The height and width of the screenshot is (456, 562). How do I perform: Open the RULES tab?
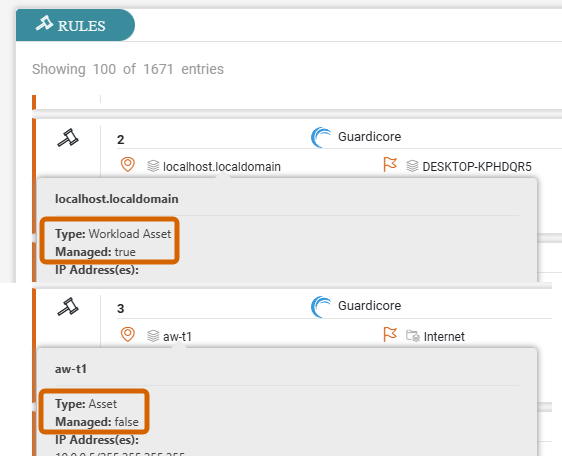[x=75, y=25]
